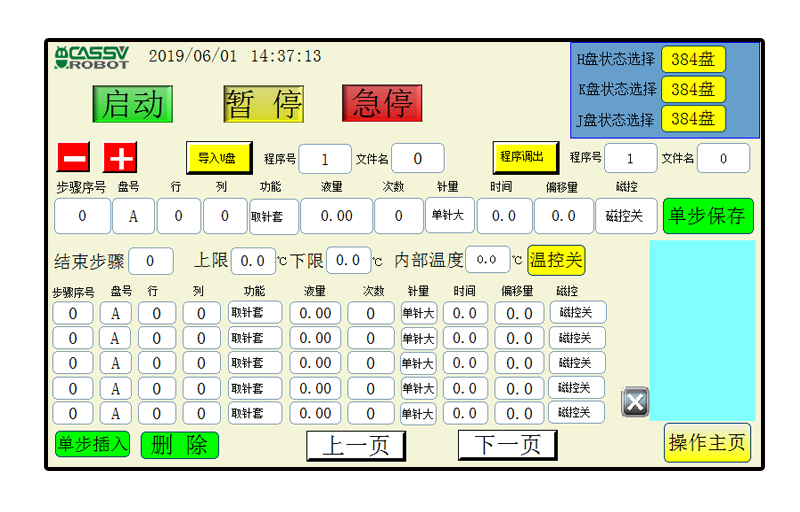The height and width of the screenshot is (512, 800).
Task: Toggle the 温控关 temperature control switch
Action: click(x=556, y=261)
